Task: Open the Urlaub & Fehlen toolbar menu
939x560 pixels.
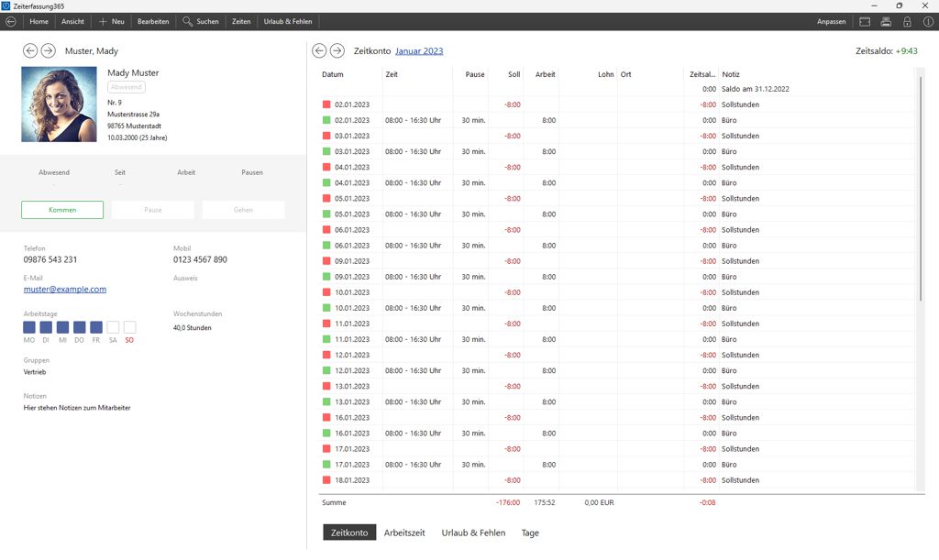Action: click(287, 21)
